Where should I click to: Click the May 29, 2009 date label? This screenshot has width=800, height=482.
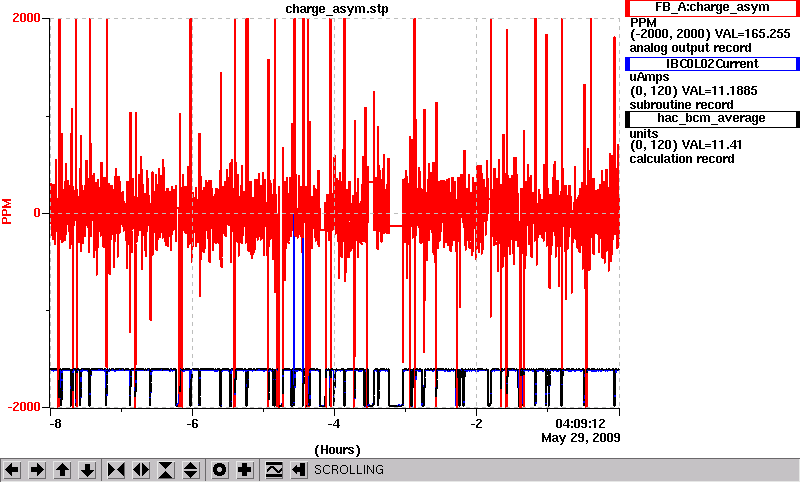tap(581, 438)
